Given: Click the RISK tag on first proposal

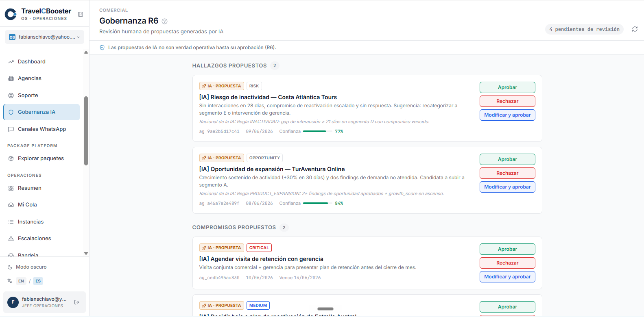Looking at the screenshot, I should 254,86.
